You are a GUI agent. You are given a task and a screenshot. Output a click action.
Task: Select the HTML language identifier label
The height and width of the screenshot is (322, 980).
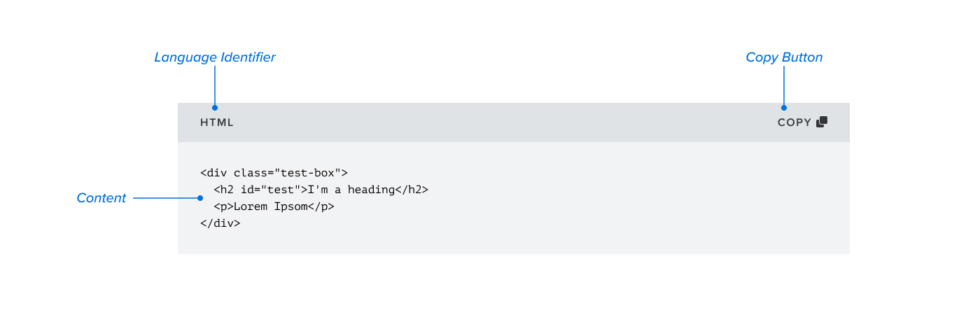tap(217, 122)
